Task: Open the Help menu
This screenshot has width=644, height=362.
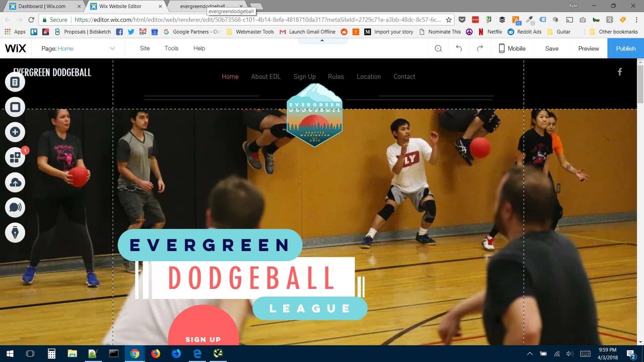Action: [199, 48]
